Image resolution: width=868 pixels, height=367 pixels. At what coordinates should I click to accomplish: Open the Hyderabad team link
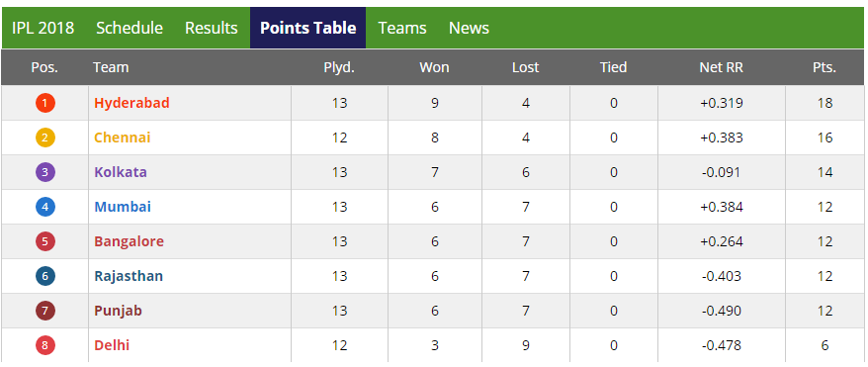(131, 103)
